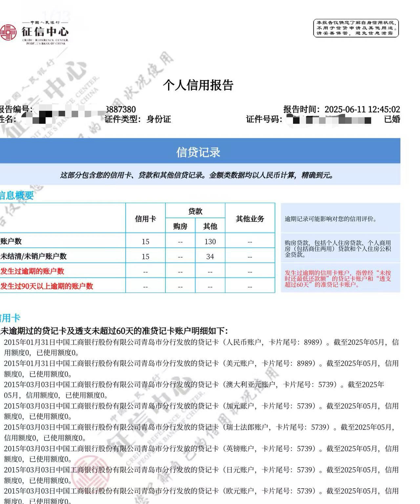The image size is (420, 504).
Task: Click the 征信中心 header name text
Action: click(45, 31)
